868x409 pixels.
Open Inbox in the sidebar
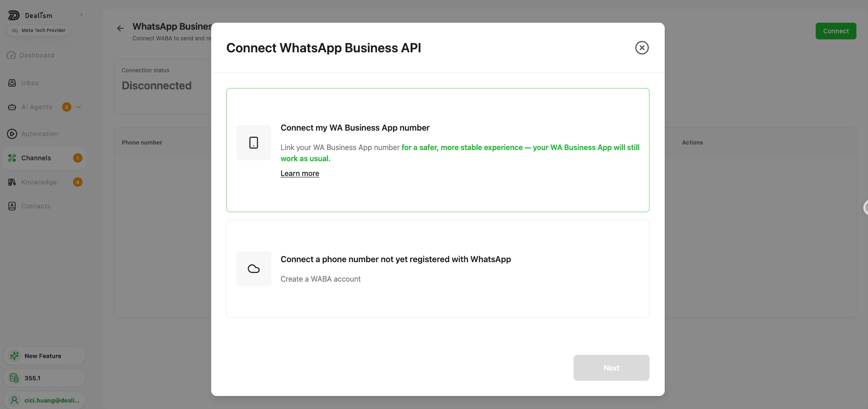click(30, 83)
